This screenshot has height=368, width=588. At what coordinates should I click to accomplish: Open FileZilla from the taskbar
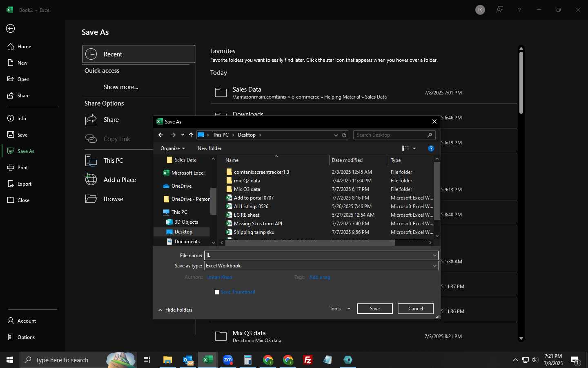(308, 360)
